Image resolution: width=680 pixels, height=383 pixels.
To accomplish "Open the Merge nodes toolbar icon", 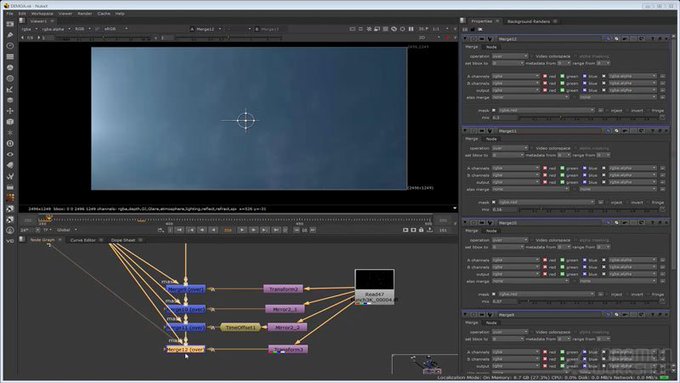I will point(10,100).
